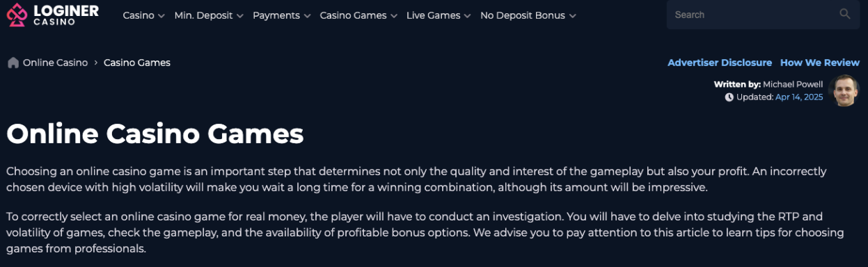The width and height of the screenshot is (868, 267).
Task: Expand the No Deposit Bonus chevron
Action: coord(572,16)
